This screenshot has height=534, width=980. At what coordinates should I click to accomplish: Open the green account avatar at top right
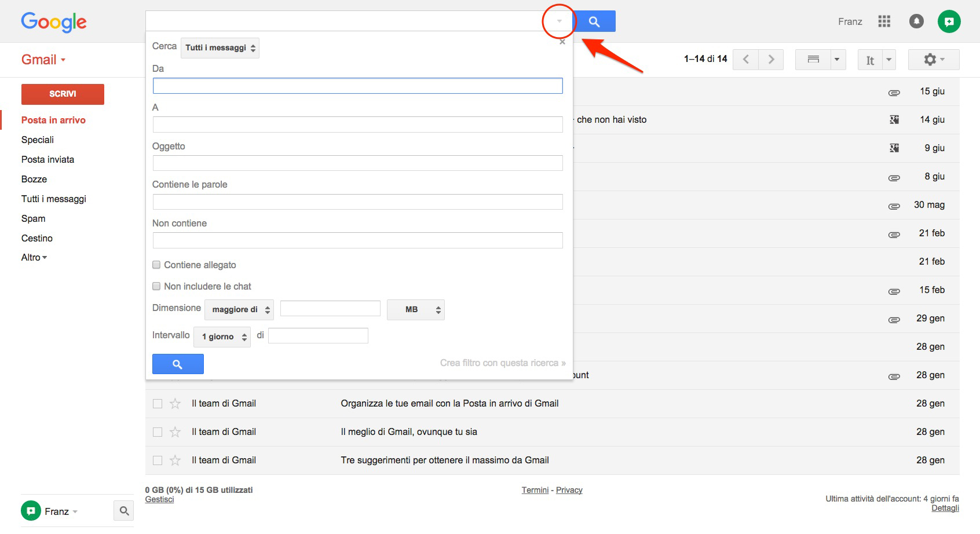pyautogui.click(x=949, y=21)
